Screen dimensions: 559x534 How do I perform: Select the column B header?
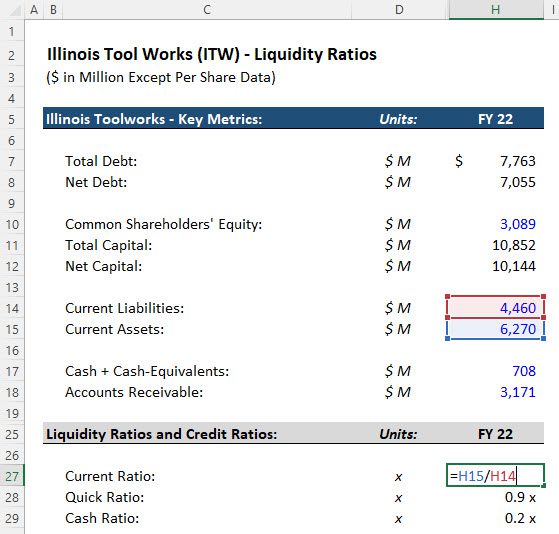53,10
